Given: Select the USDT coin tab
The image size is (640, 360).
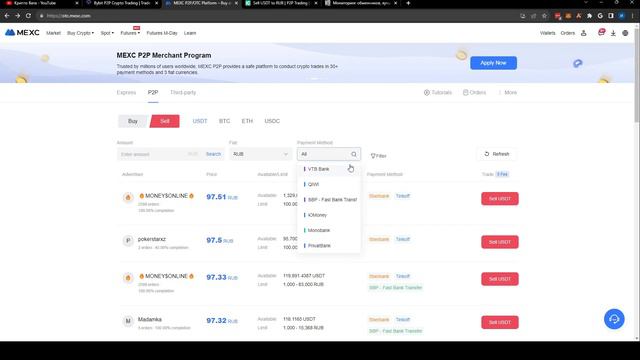Looking at the screenshot, I should [200, 121].
